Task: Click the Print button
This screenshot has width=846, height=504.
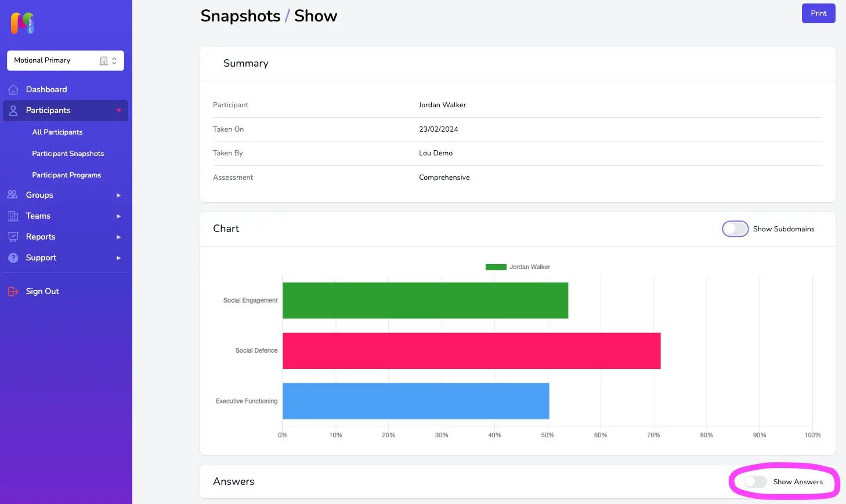Action: pyautogui.click(x=818, y=13)
